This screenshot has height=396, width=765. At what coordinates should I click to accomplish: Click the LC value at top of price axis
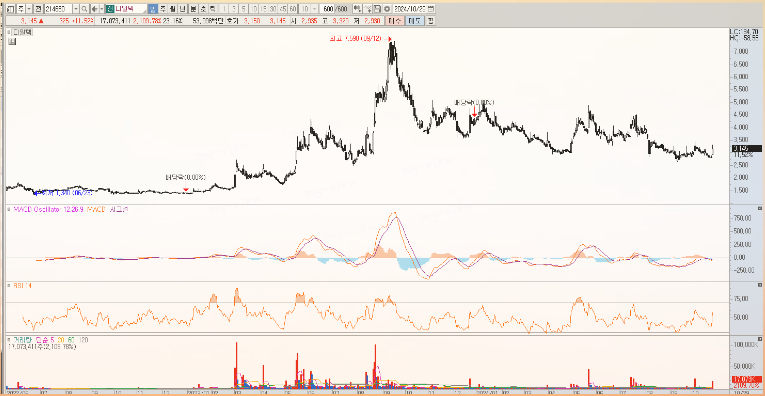point(744,31)
